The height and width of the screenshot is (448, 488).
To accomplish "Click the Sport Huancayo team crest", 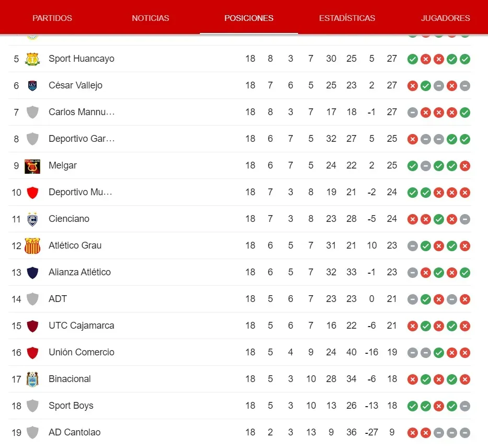I will [32, 59].
